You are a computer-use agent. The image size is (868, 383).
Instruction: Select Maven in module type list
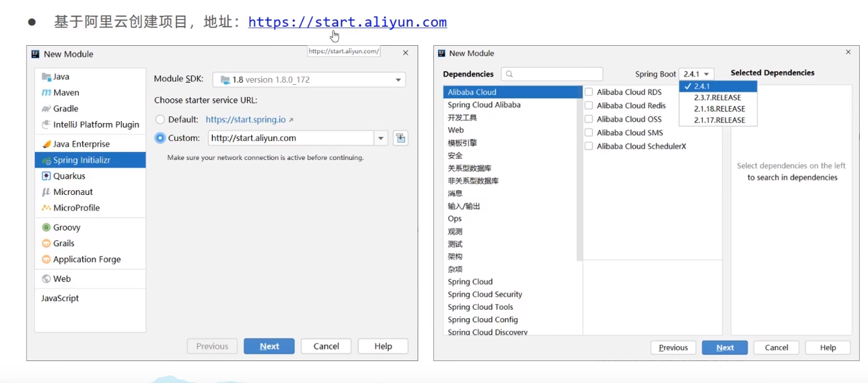point(90,92)
